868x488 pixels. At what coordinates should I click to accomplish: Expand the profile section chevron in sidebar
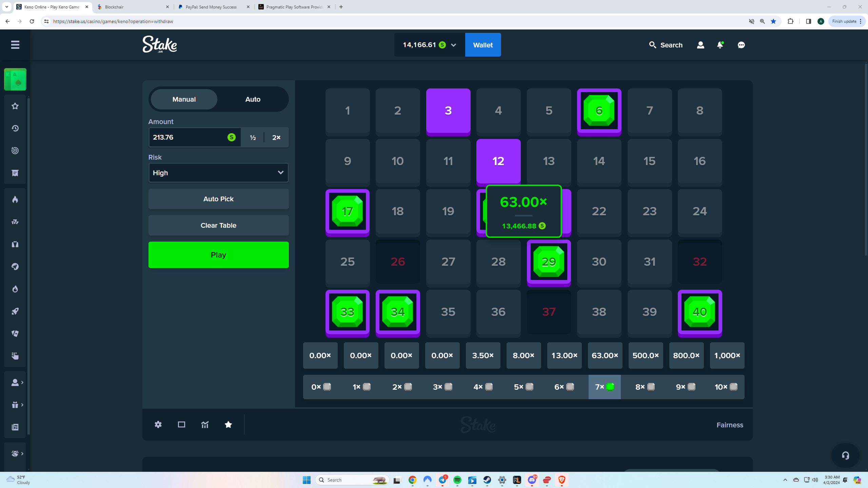[22, 382]
